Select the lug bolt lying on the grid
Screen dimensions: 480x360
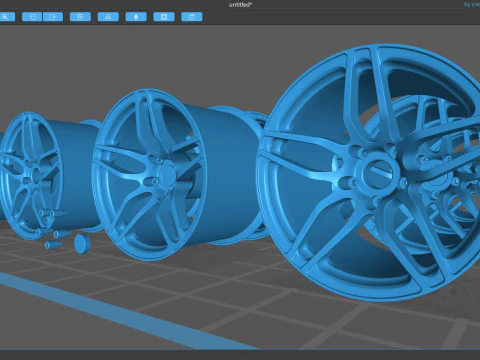pyautogui.click(x=53, y=245)
